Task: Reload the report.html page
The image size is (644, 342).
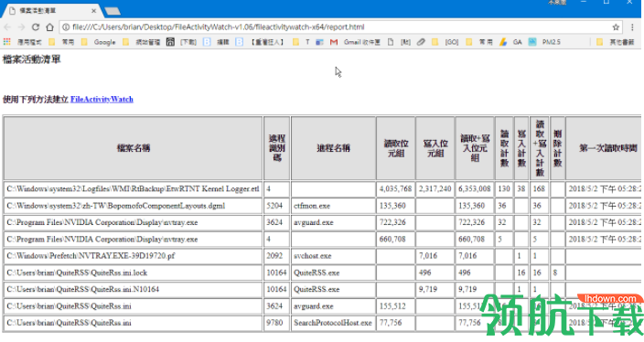Action: click(x=36, y=27)
